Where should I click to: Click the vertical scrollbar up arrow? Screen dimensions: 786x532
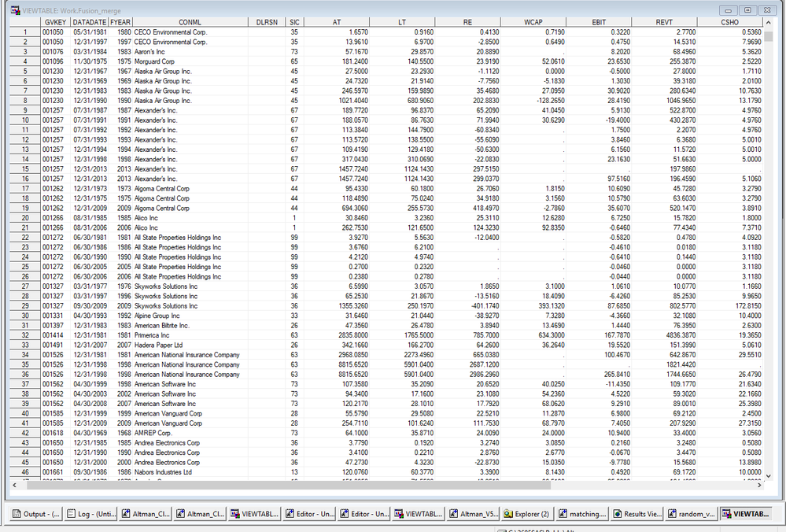coord(768,23)
